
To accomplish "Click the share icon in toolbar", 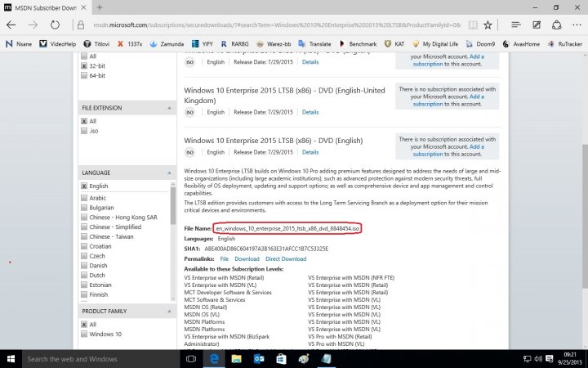I will coord(556,25).
